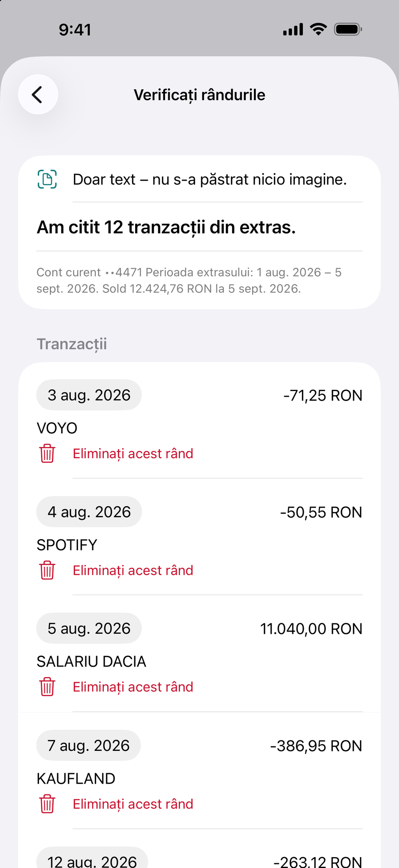
Task: Open the 4 aug. 2026 date picker
Action: pos(89,512)
